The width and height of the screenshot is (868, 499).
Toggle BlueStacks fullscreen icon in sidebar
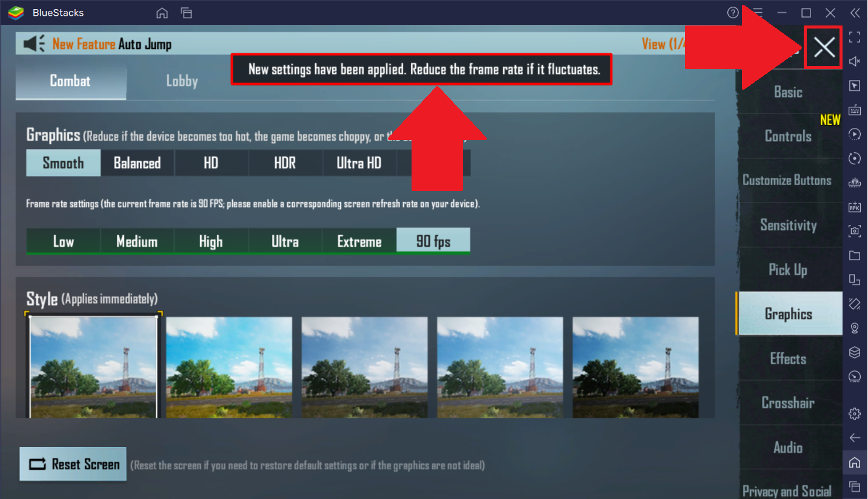pyautogui.click(x=855, y=38)
